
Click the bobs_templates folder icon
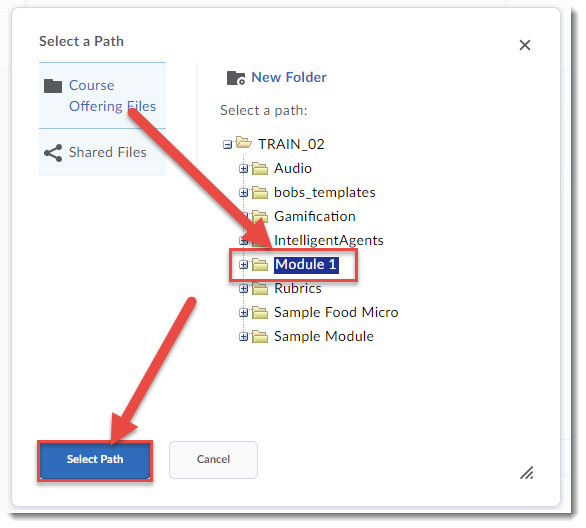pos(260,192)
